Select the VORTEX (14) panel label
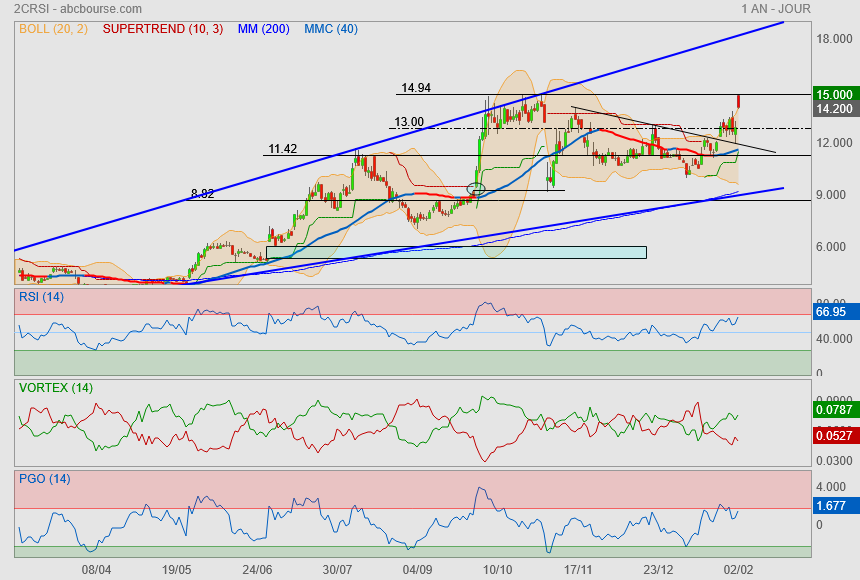The image size is (860, 580). coord(55,387)
